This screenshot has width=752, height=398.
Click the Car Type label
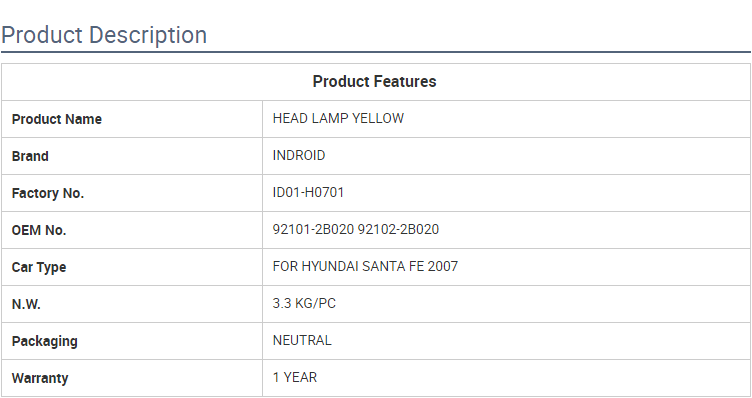click(x=39, y=267)
